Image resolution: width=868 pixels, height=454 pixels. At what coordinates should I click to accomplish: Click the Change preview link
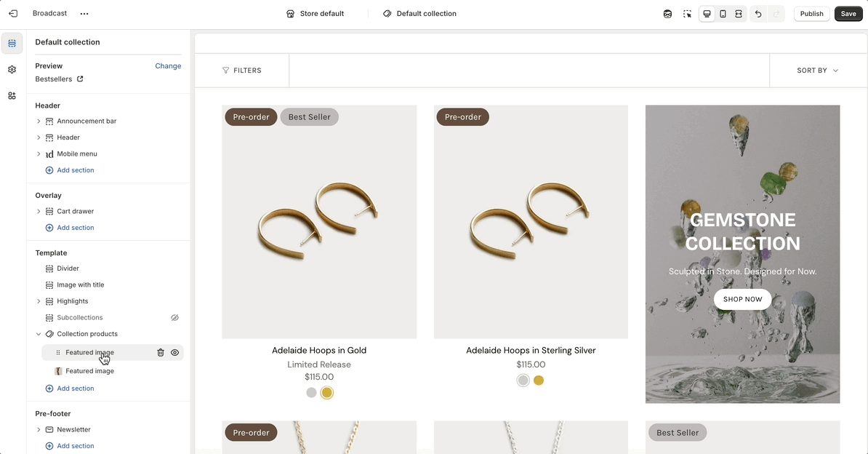168,66
